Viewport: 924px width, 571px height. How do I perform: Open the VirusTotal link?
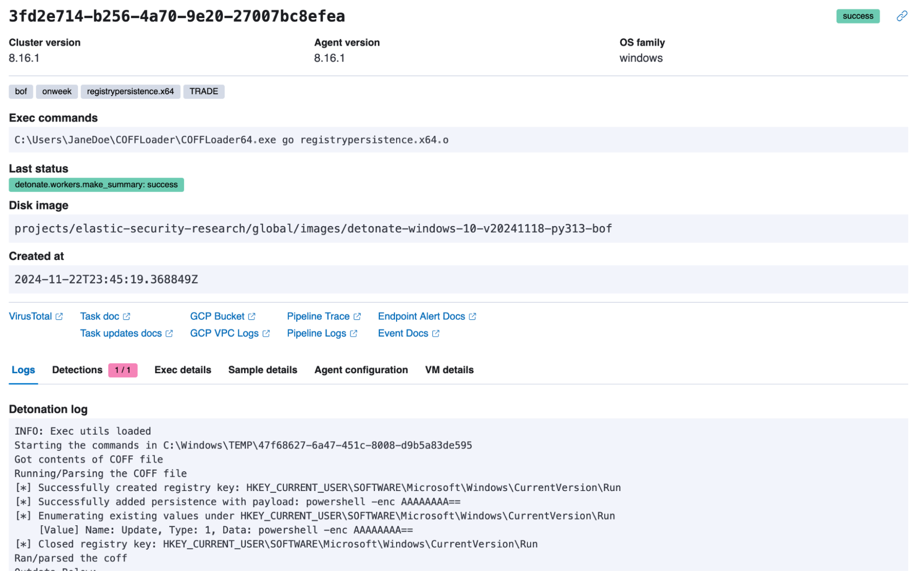(31, 316)
